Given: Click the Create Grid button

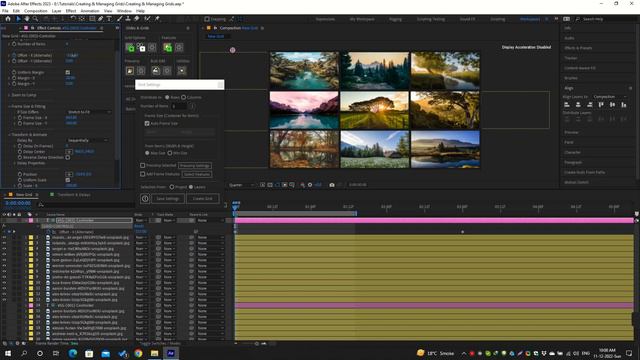Looking at the screenshot, I should [202, 199].
